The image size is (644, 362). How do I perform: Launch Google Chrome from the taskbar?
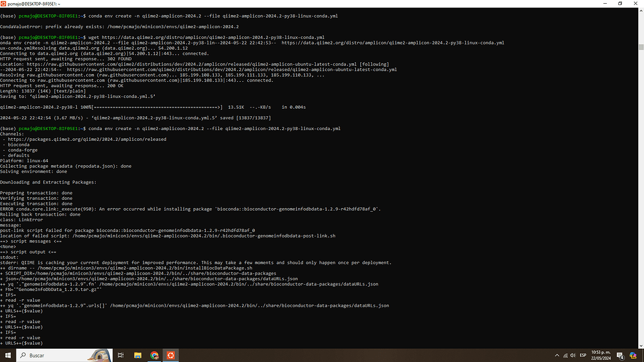tap(154, 355)
